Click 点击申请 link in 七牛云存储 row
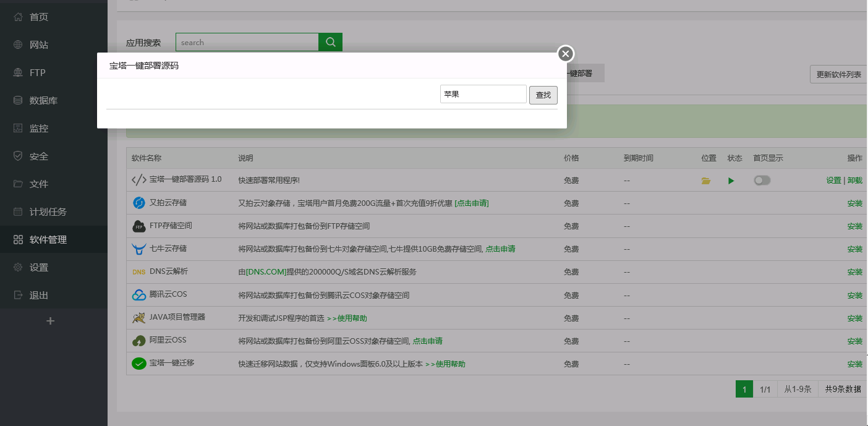Viewport: 868px width, 426px height. pyautogui.click(x=500, y=249)
